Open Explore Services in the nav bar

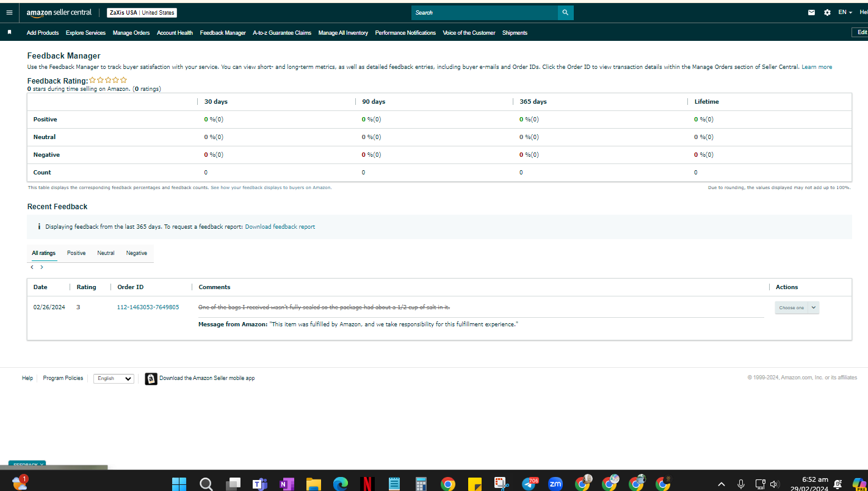tap(85, 33)
